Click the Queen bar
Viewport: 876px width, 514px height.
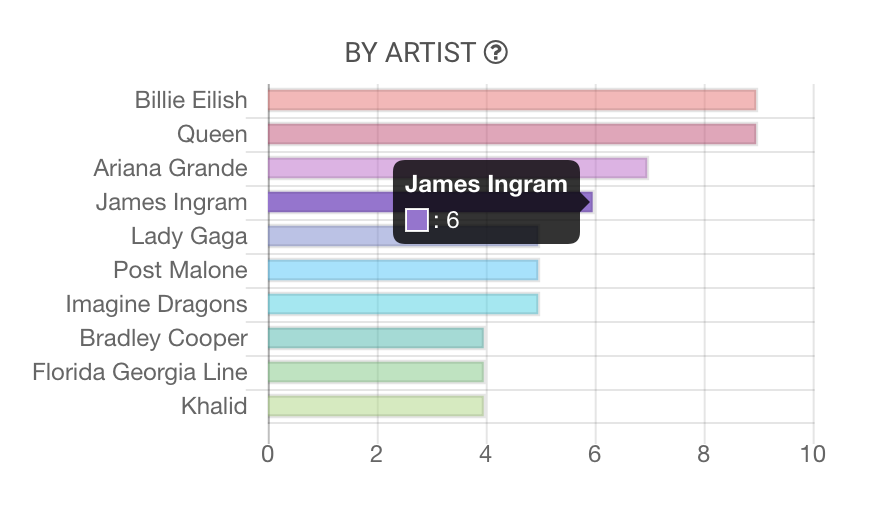(x=512, y=134)
